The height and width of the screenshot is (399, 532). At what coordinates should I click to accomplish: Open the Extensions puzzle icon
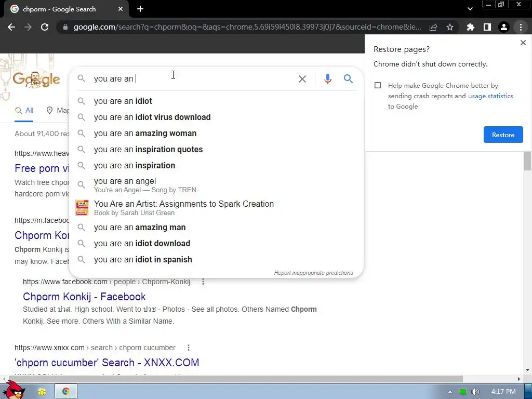(x=471, y=27)
